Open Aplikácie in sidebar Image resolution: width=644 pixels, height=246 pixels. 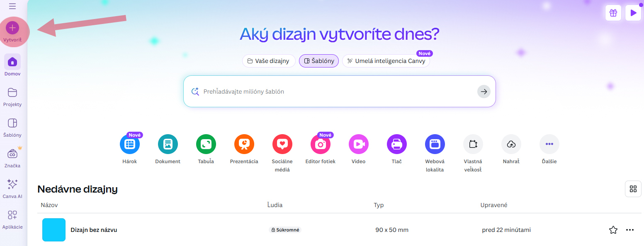click(x=12, y=219)
